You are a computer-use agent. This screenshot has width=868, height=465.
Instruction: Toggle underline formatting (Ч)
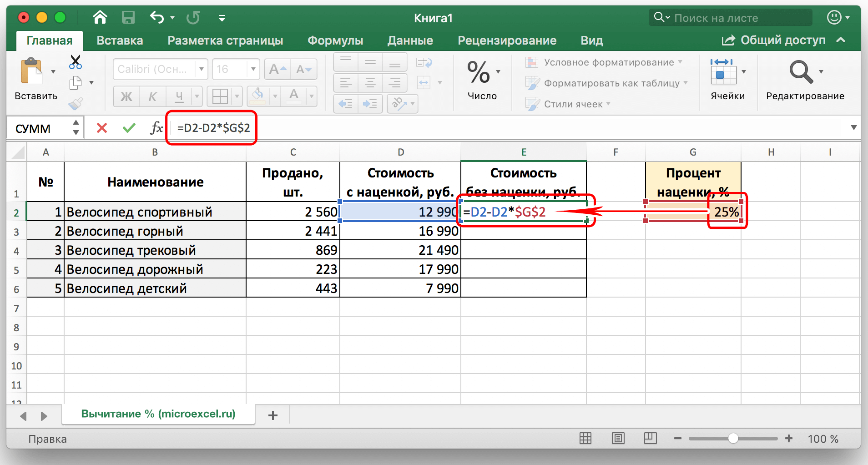pos(179,96)
